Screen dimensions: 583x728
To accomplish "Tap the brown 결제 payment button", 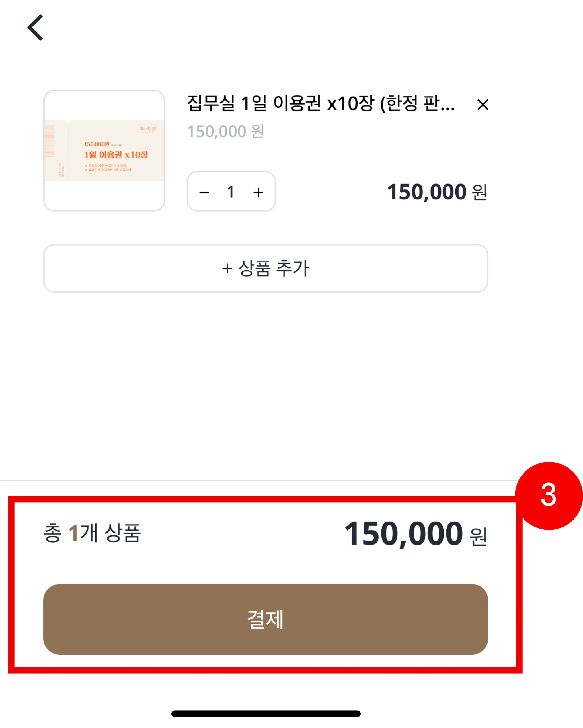I will tap(266, 619).
